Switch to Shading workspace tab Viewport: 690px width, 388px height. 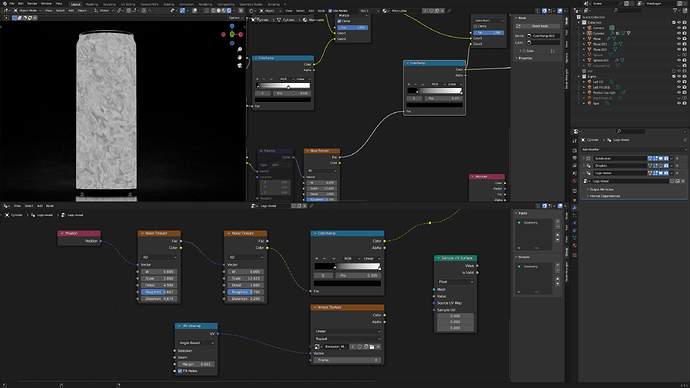[169, 4]
